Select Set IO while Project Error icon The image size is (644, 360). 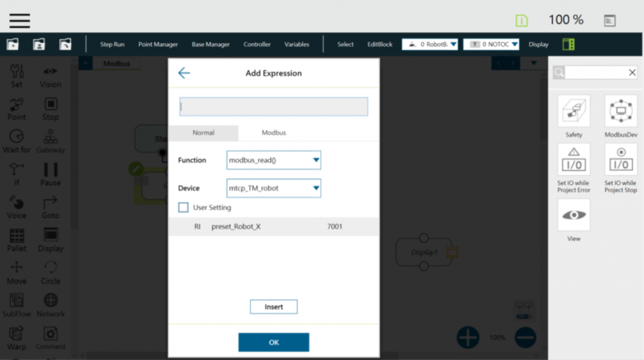coord(574,160)
